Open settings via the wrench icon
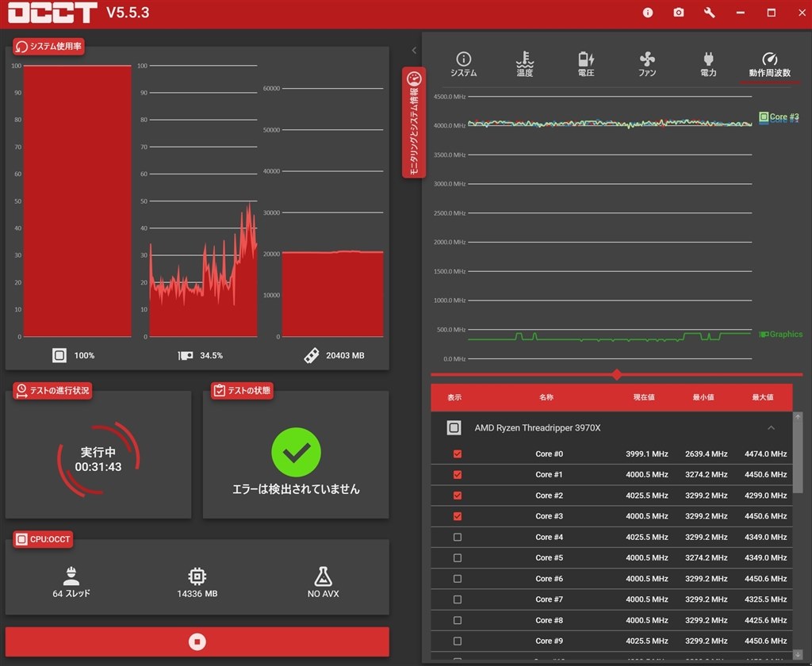Viewport: 812px width, 666px height. [x=710, y=13]
